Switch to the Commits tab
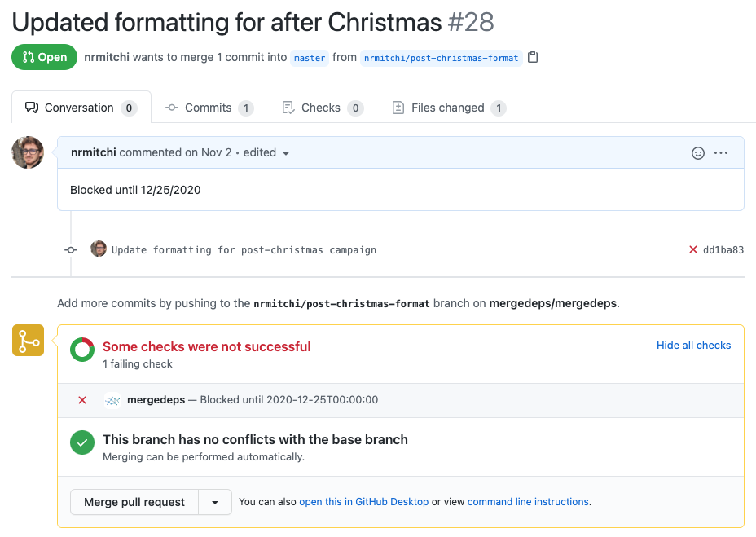This screenshot has height=537, width=756. point(209,108)
